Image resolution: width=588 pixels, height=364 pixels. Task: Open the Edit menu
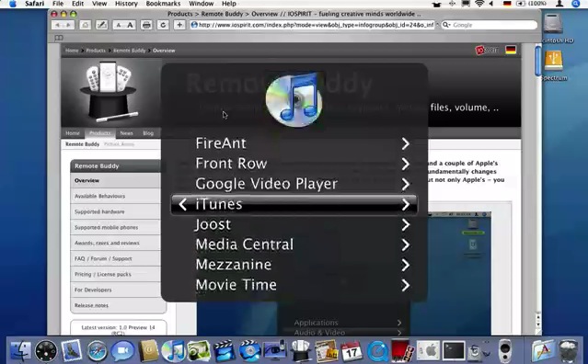(77, 4)
